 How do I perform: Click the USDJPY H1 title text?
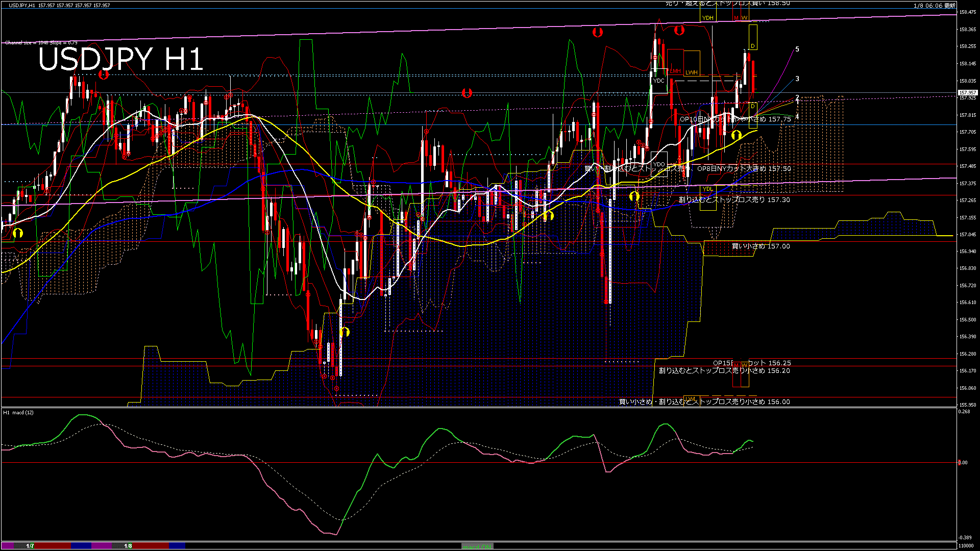(120, 59)
